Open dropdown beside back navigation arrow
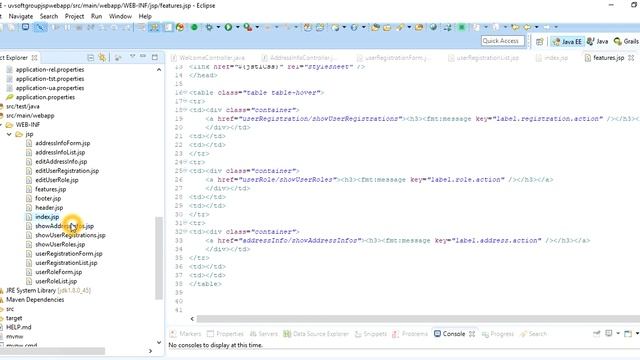Screen dimensions: 640x360 pyautogui.click(x=536, y=27)
